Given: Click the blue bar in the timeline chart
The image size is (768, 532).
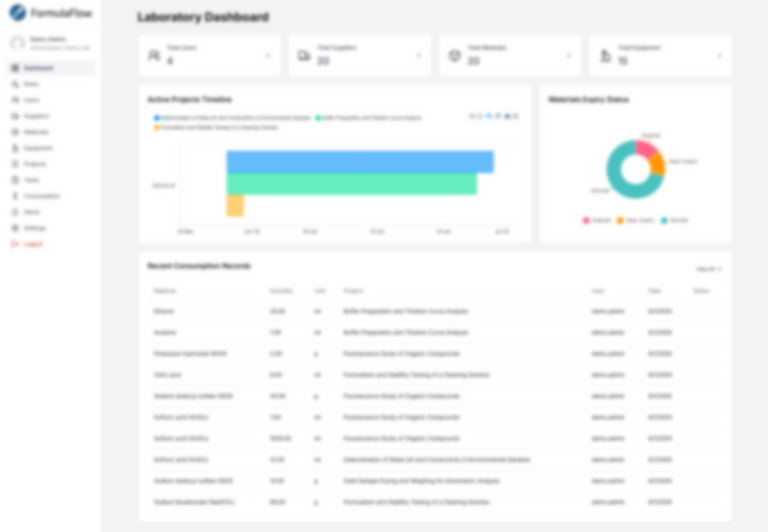Looking at the screenshot, I should 360,162.
